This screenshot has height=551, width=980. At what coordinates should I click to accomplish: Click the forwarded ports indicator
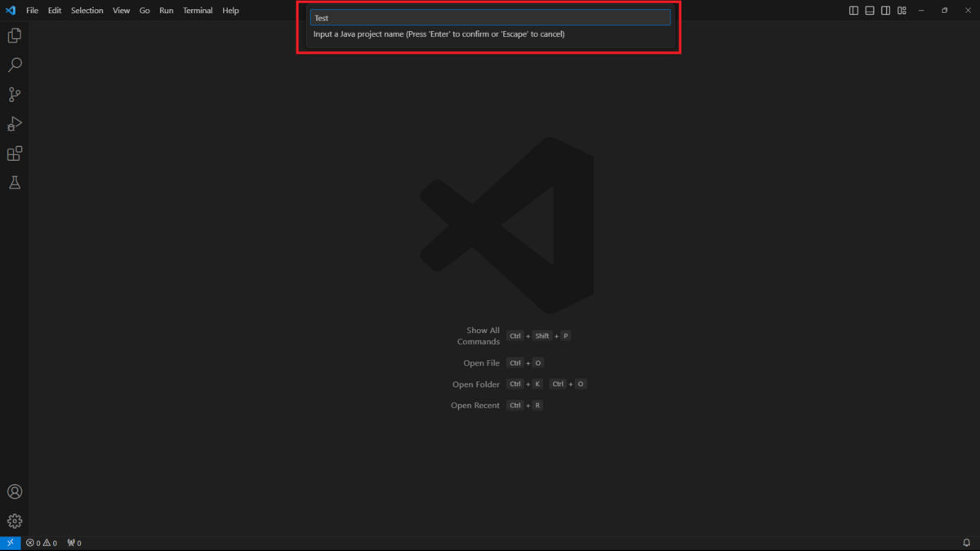click(x=72, y=542)
